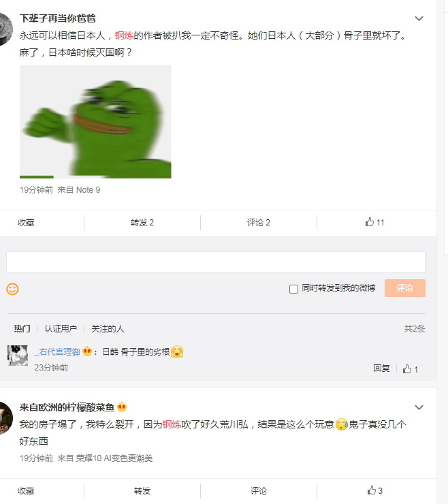
Task: Open the emoji picker smiley icon
Action: pyautogui.click(x=12, y=289)
